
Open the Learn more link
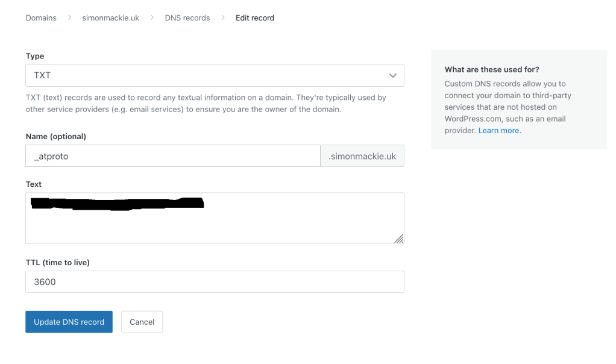tap(498, 130)
